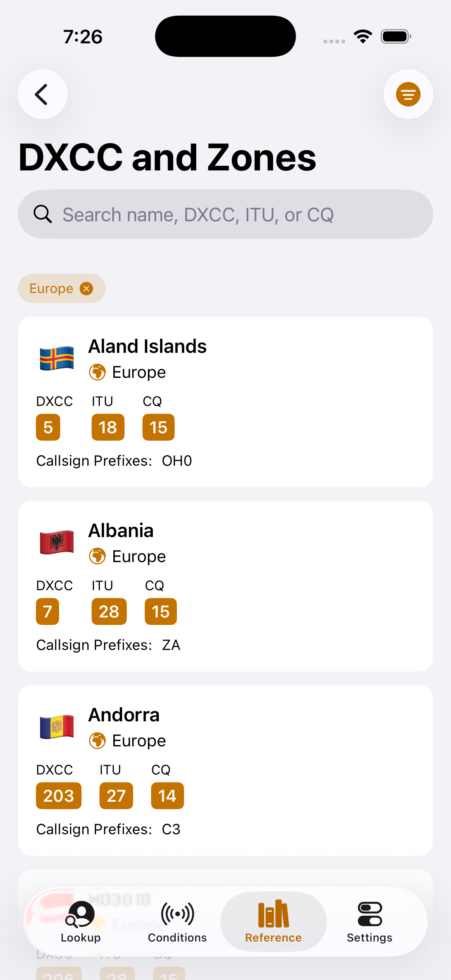Switch to the Lookup tab
451x980 pixels.
click(x=81, y=921)
